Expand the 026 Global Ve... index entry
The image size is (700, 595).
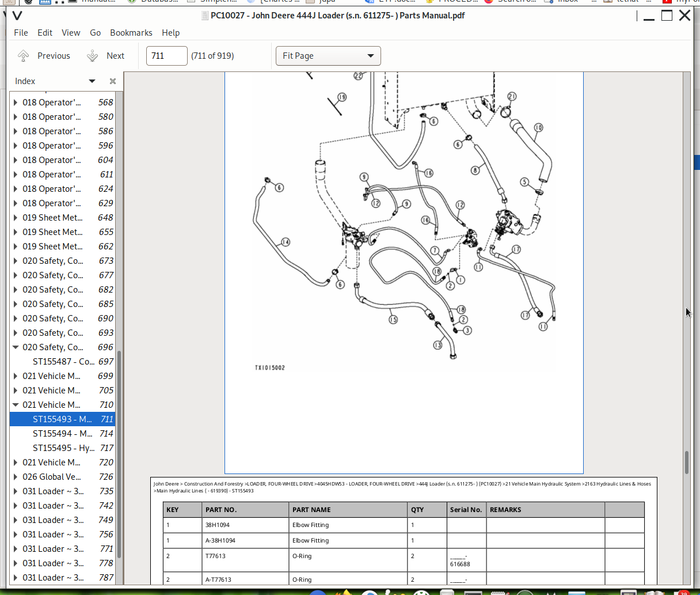coord(16,477)
